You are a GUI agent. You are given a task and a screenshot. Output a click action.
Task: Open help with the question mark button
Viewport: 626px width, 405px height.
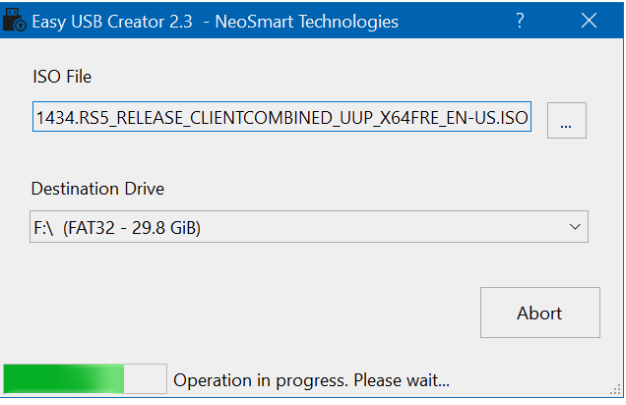pos(520,21)
